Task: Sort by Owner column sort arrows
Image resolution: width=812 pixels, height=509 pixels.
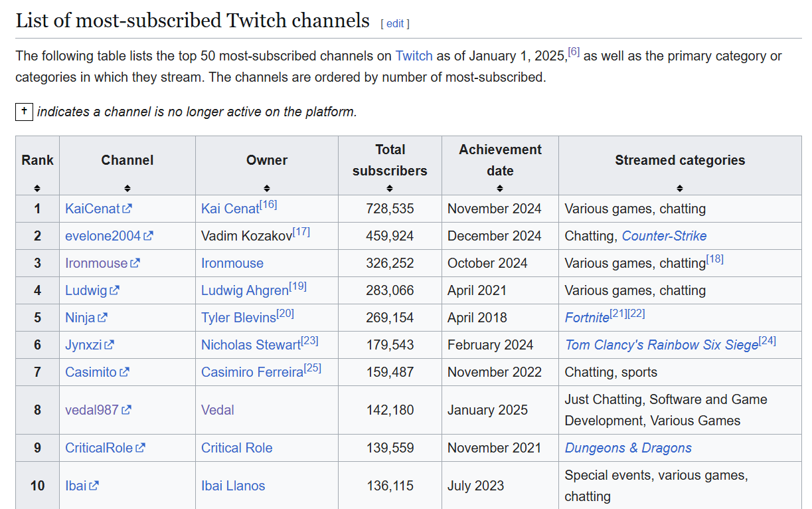Action: (x=267, y=188)
